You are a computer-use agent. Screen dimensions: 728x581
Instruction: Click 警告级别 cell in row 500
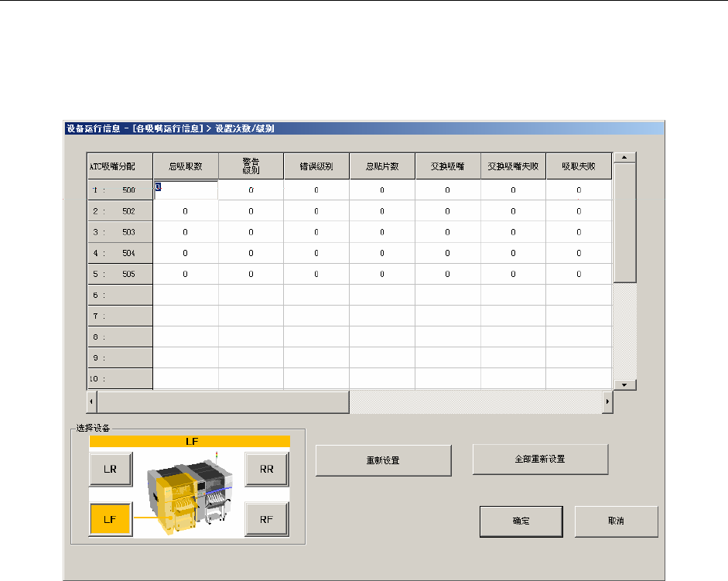[x=251, y=190]
